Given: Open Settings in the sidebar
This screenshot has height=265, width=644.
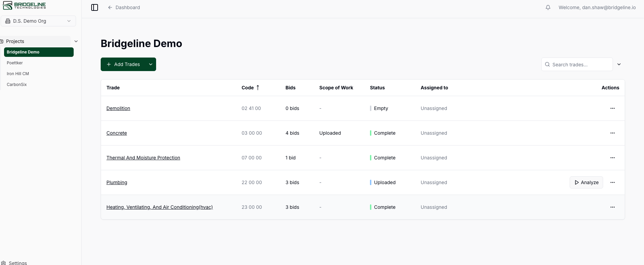Looking at the screenshot, I should click(15, 263).
